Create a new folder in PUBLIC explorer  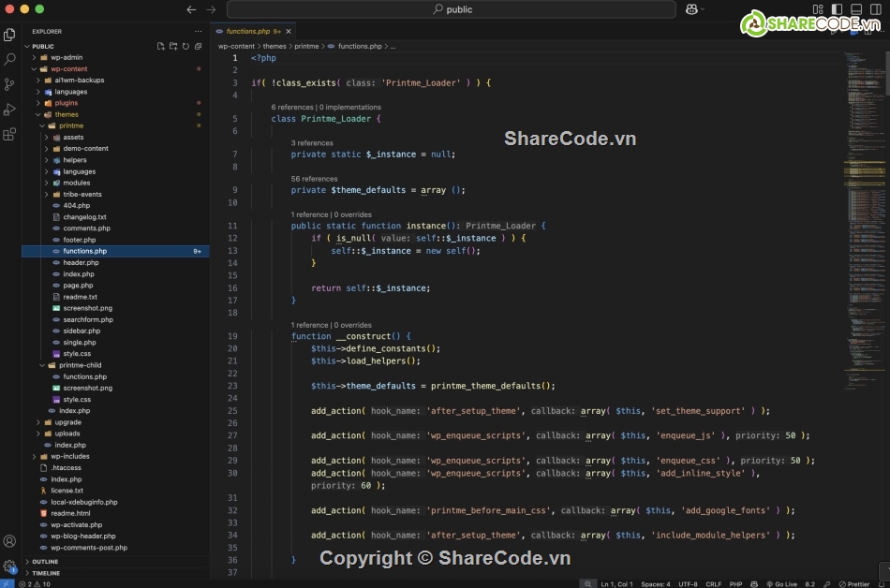pos(173,47)
